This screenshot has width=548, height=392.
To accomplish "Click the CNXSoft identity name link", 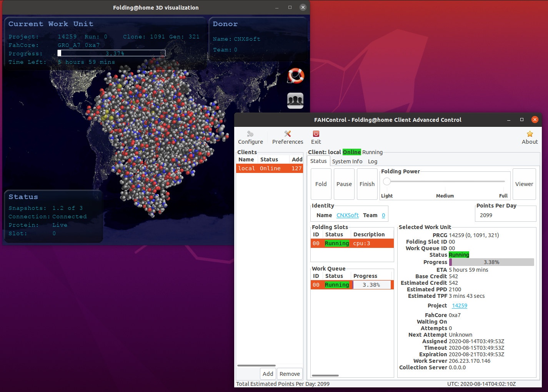I will click(x=348, y=215).
